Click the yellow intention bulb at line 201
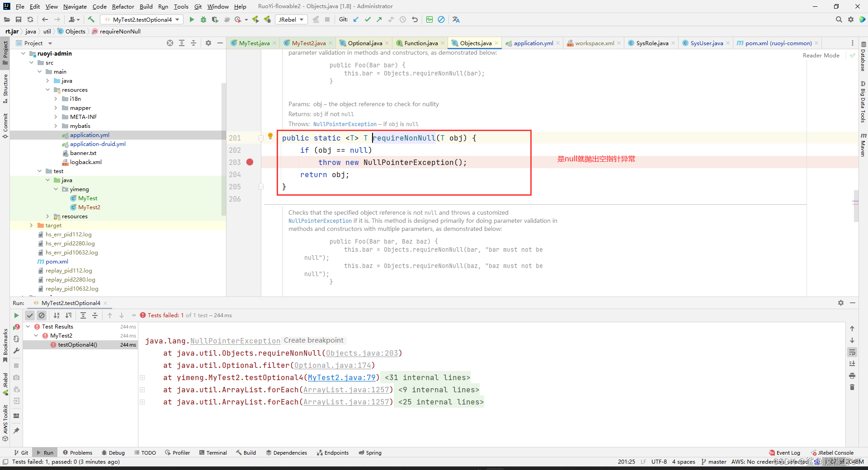 click(x=270, y=136)
